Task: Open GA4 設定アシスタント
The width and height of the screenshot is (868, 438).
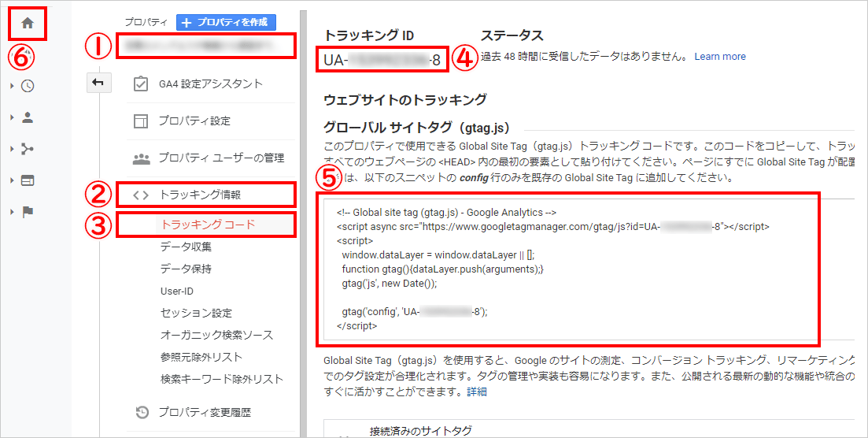Action: (211, 84)
